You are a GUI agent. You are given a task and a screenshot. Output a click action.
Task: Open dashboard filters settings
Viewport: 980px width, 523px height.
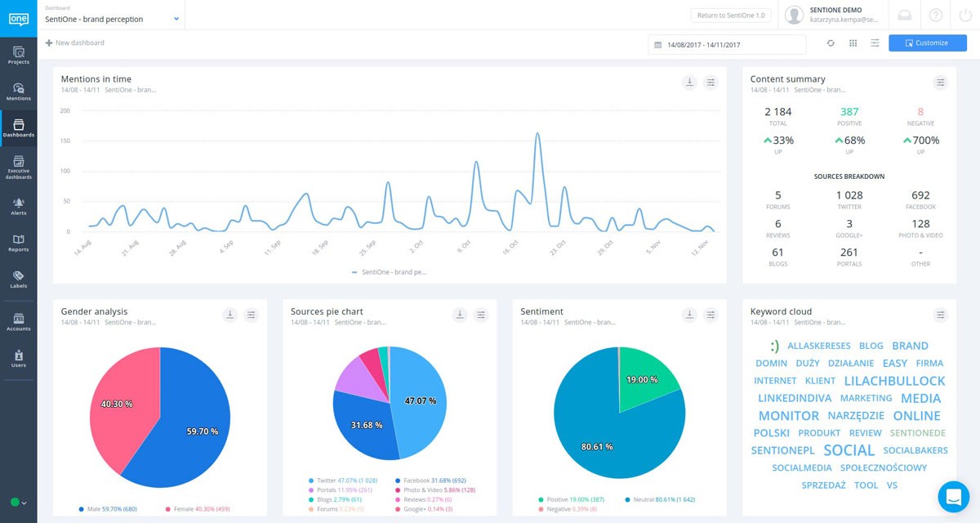click(x=874, y=42)
